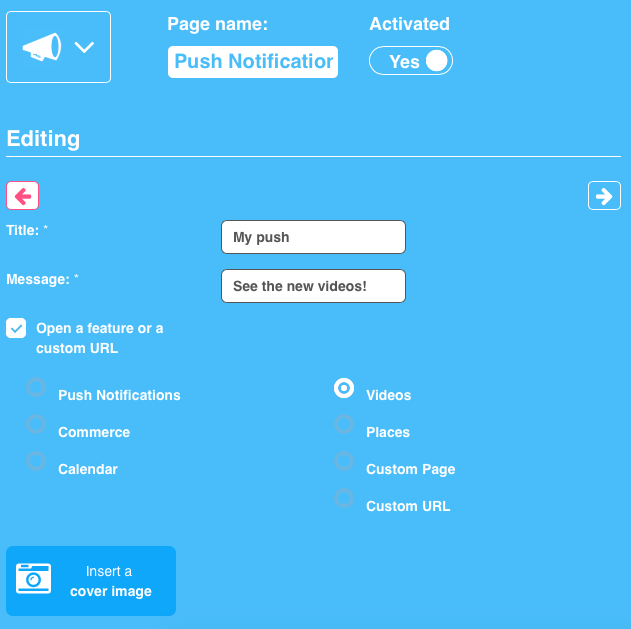The image size is (631, 629).
Task: Click the Page name input field
Action: 253,62
